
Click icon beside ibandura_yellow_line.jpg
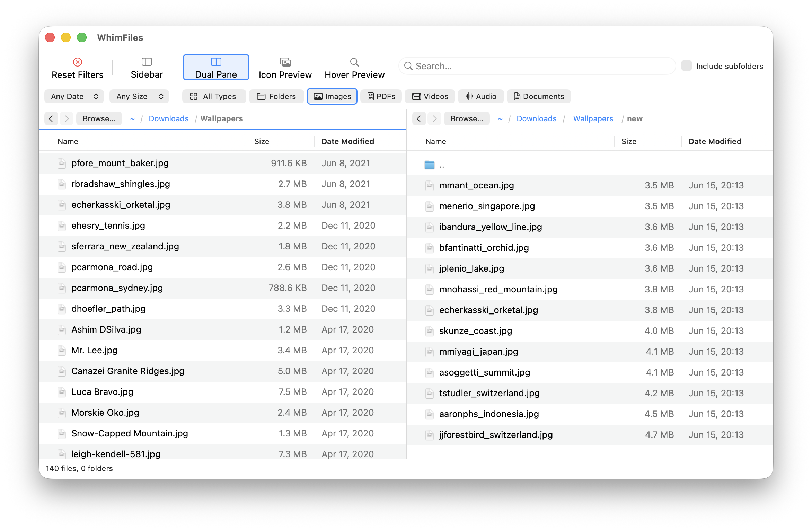pyautogui.click(x=430, y=227)
